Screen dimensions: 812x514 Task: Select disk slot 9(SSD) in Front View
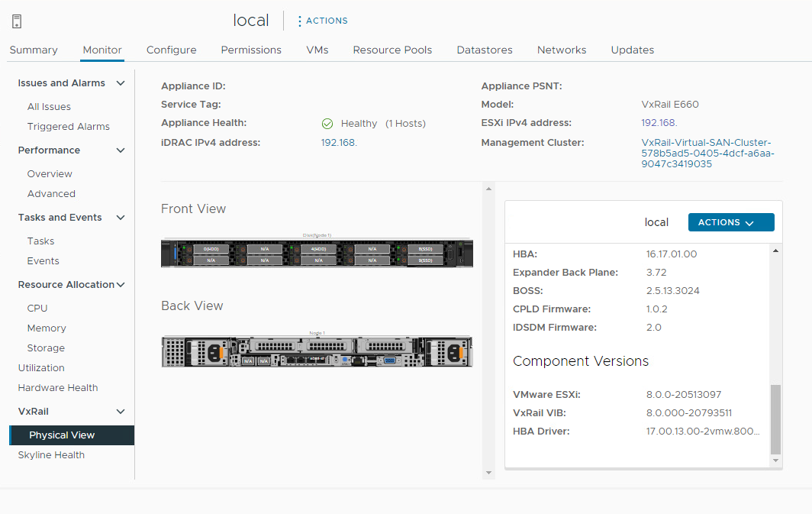coord(426,260)
